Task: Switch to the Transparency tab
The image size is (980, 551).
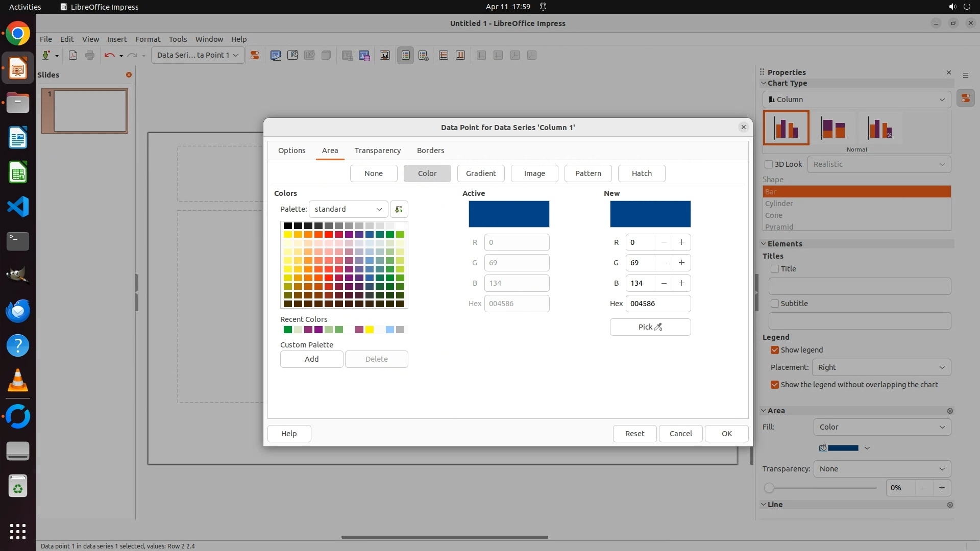Action: (x=378, y=151)
